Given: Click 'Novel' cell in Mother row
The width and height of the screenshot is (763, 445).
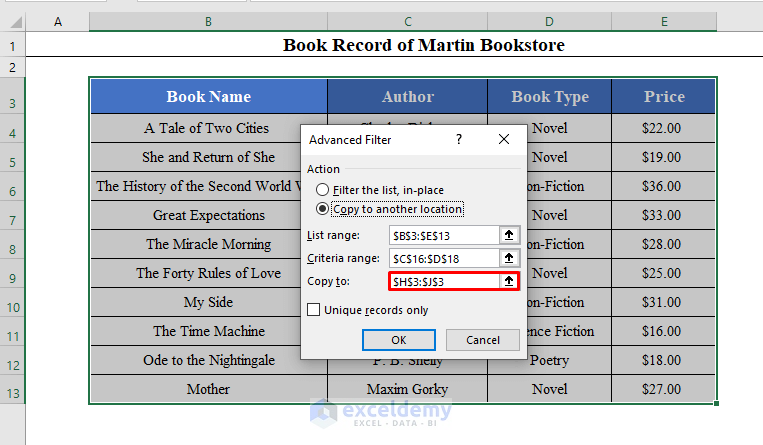Looking at the screenshot, I should pyautogui.click(x=549, y=389).
